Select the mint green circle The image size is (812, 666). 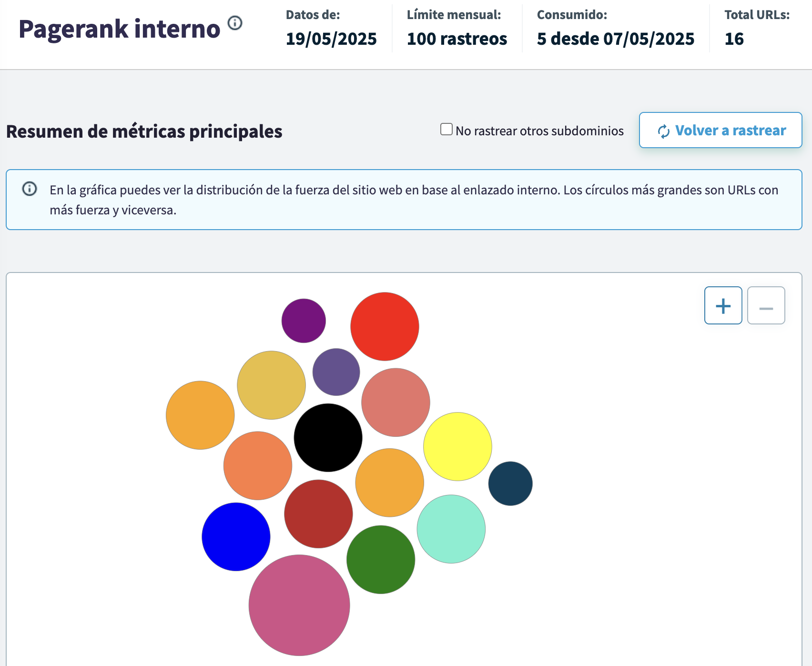pos(451,529)
